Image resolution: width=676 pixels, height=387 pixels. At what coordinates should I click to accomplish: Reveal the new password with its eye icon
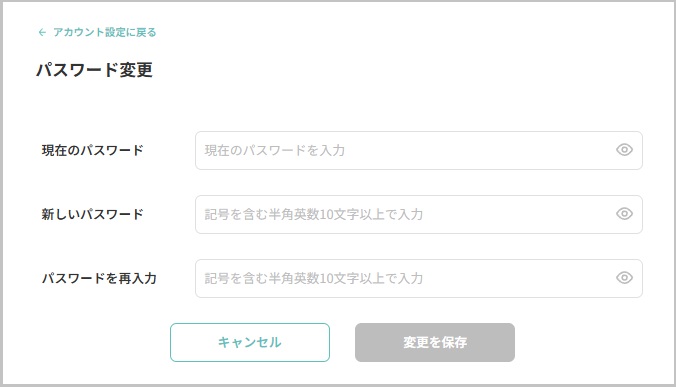[624, 214]
